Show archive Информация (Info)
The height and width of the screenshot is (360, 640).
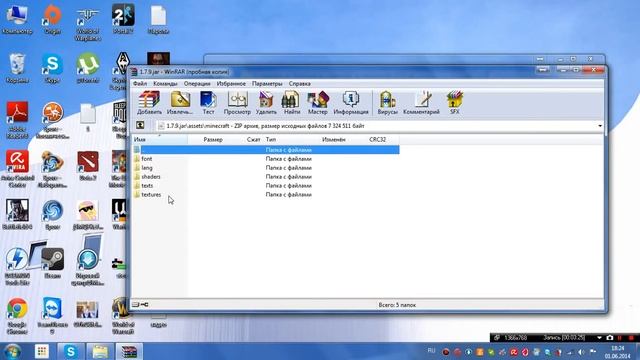351,102
